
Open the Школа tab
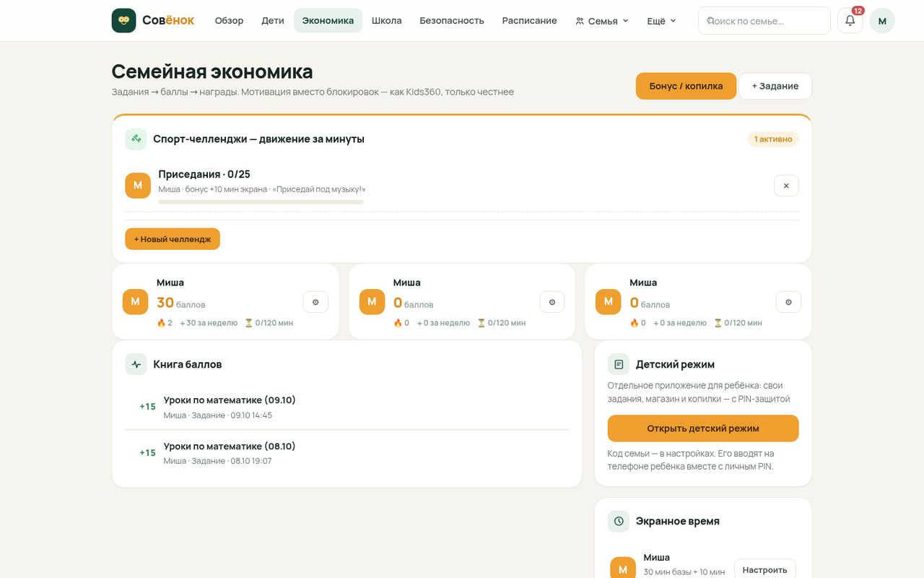(x=386, y=20)
